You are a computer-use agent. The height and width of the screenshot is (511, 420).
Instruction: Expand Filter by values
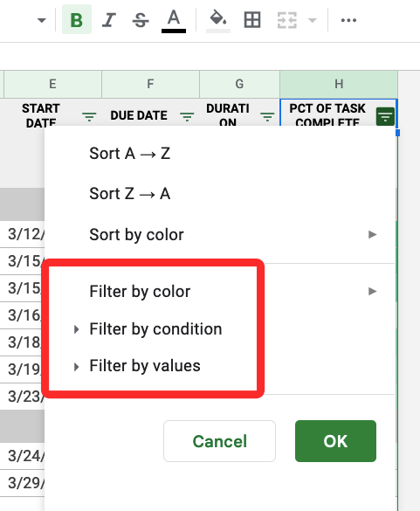pyautogui.click(x=220, y=366)
